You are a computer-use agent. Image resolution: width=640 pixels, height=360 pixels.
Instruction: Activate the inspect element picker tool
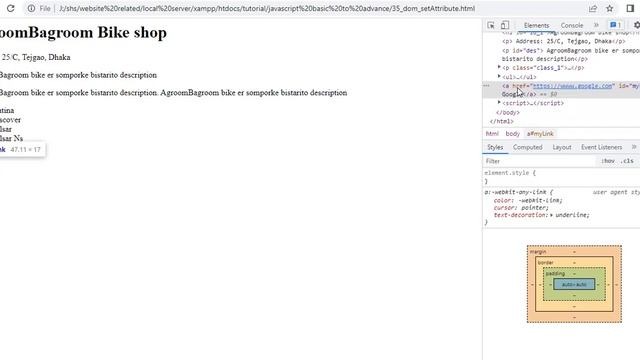[x=491, y=25]
